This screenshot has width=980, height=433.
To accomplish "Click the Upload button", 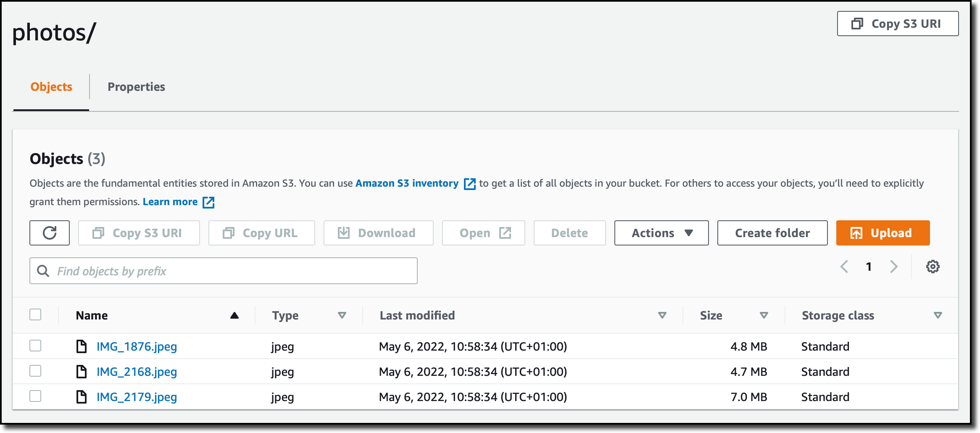I will (x=883, y=233).
